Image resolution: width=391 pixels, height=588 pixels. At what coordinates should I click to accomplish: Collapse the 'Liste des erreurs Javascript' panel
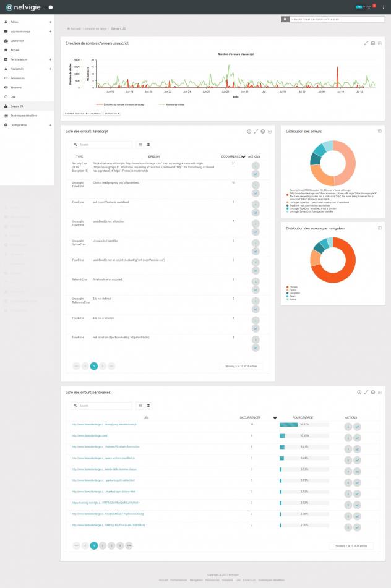(x=270, y=132)
